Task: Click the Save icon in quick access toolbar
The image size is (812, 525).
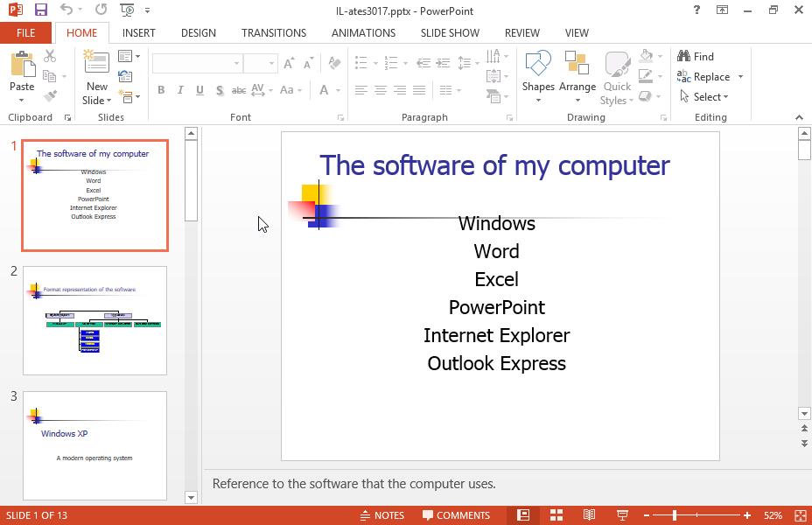Action: [x=40, y=10]
